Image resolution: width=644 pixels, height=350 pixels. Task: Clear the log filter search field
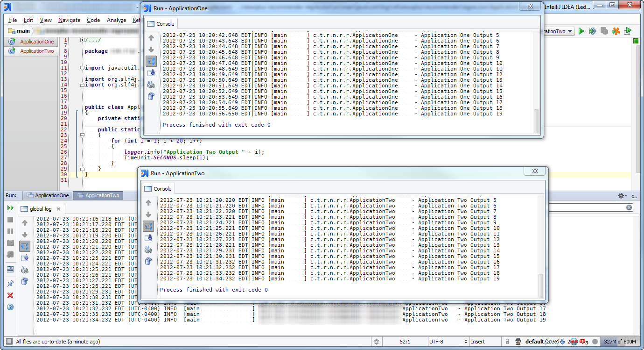click(x=629, y=207)
